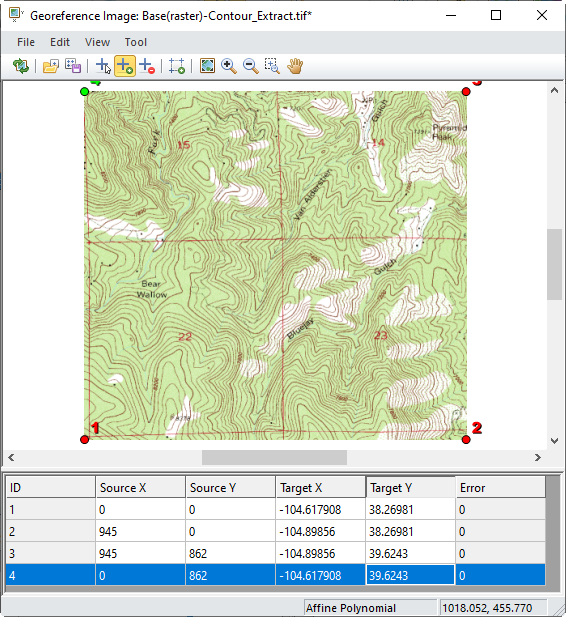Viewport: 566px width, 617px height.
Task: Click the Target Y cell of row 4
Action: pos(410,575)
